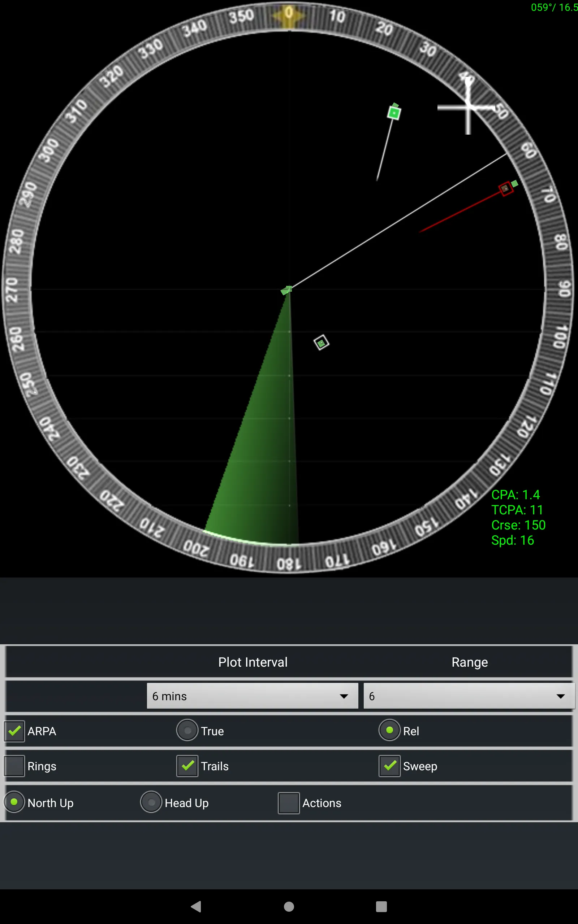
Task: Tap the Spd: 16 readout
Action: (513, 541)
